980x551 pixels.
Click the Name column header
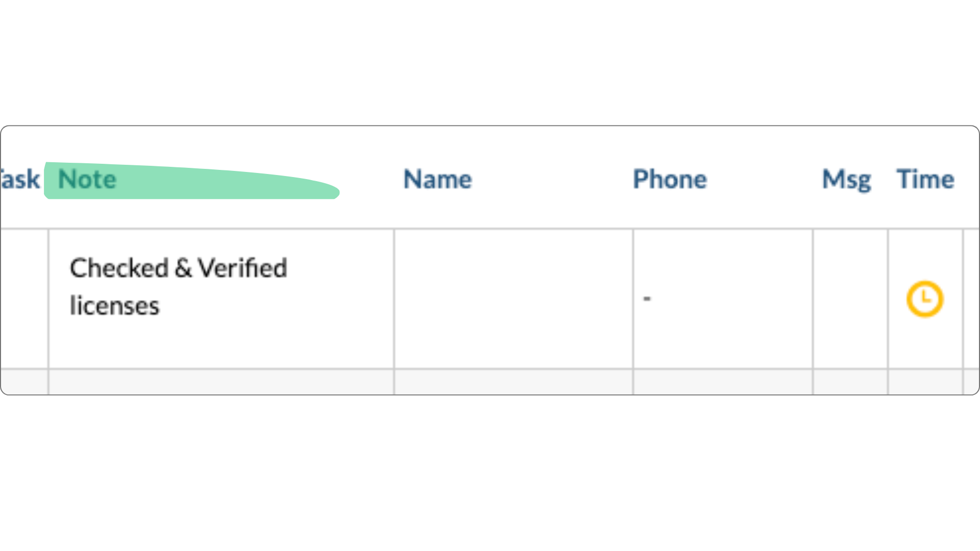(437, 180)
